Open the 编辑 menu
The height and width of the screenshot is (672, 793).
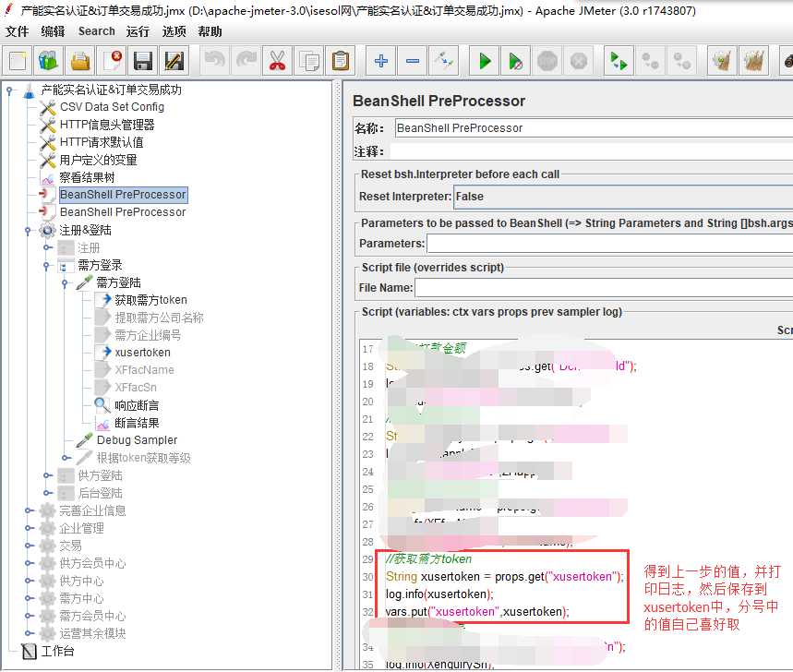(x=54, y=31)
